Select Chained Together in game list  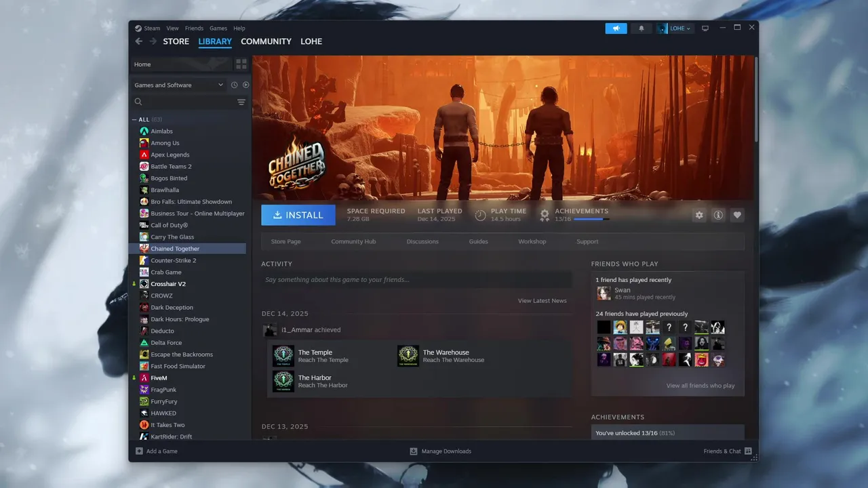[188, 249]
